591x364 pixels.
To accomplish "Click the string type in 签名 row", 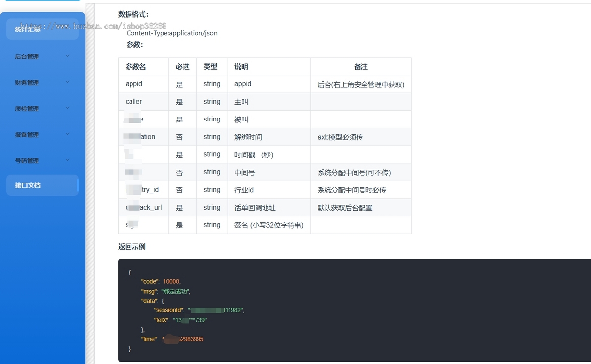I will (x=212, y=225).
